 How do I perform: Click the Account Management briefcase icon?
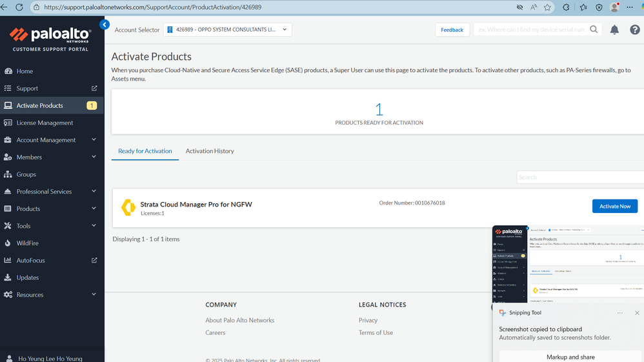click(8, 140)
